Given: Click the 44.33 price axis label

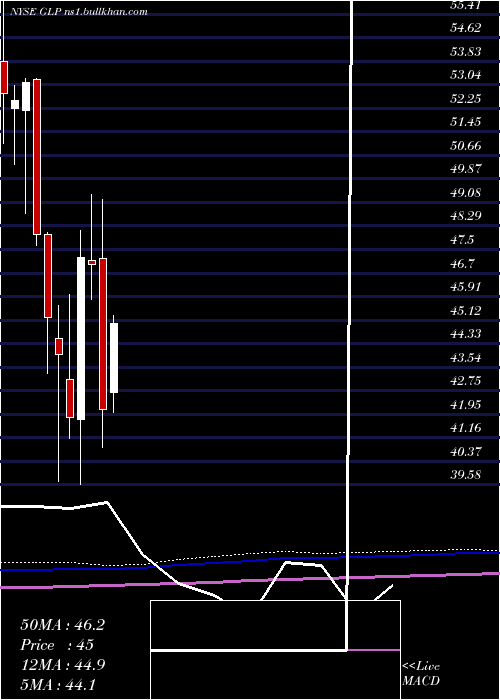Looking at the screenshot, I should pyautogui.click(x=466, y=333).
